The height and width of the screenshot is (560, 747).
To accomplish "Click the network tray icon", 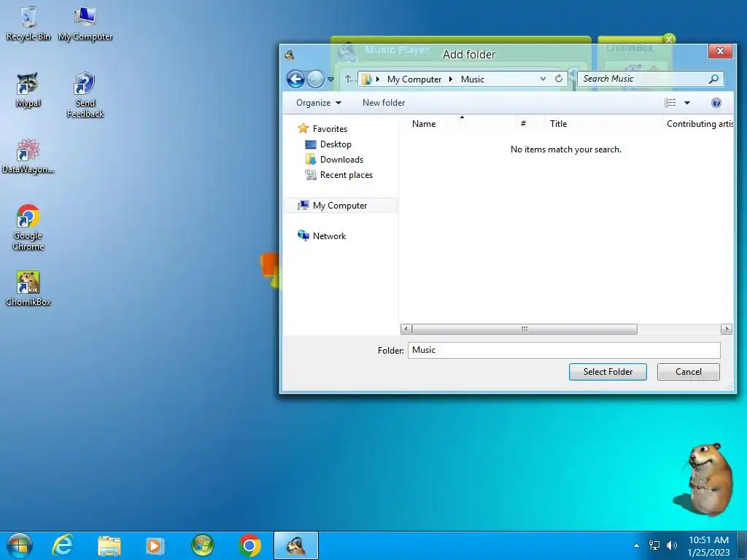I will pyautogui.click(x=654, y=545).
